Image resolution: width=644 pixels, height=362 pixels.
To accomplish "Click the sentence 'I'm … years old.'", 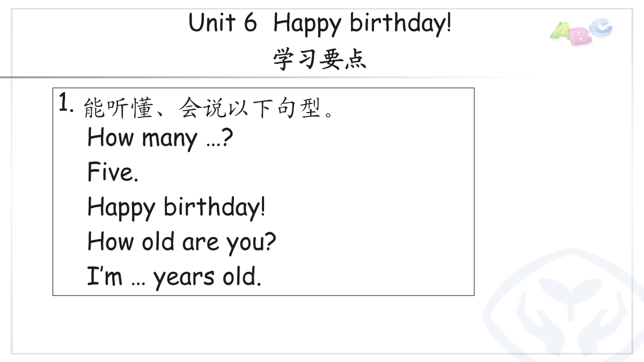I will (174, 278).
